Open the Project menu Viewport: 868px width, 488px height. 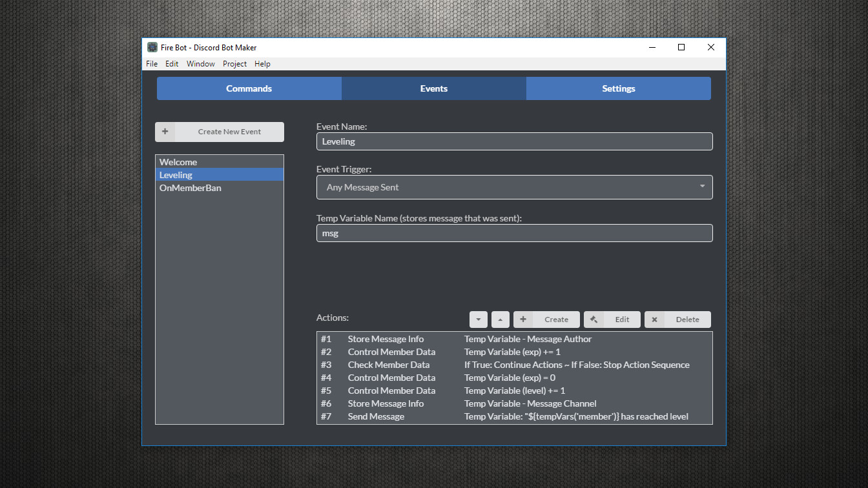[x=234, y=63]
